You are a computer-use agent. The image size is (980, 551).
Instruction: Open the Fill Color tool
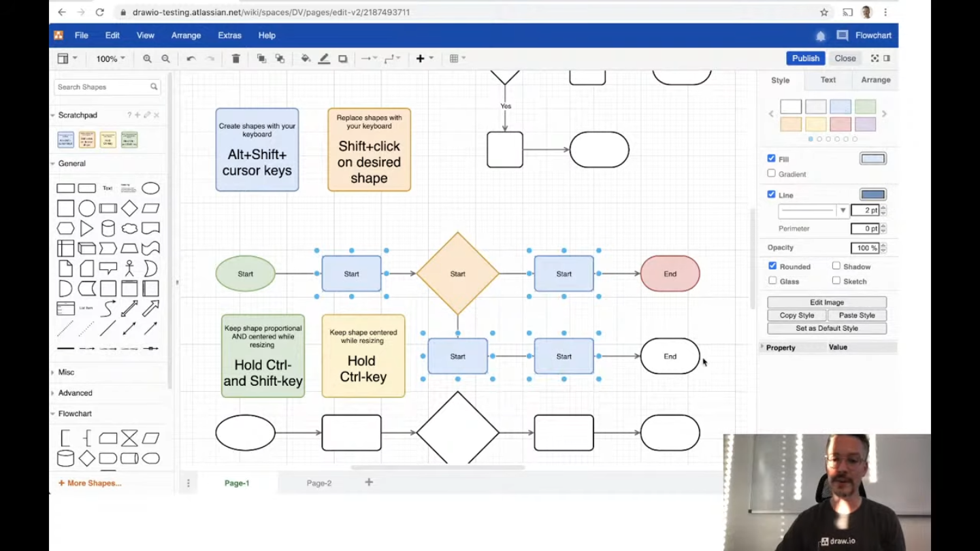[x=305, y=59]
